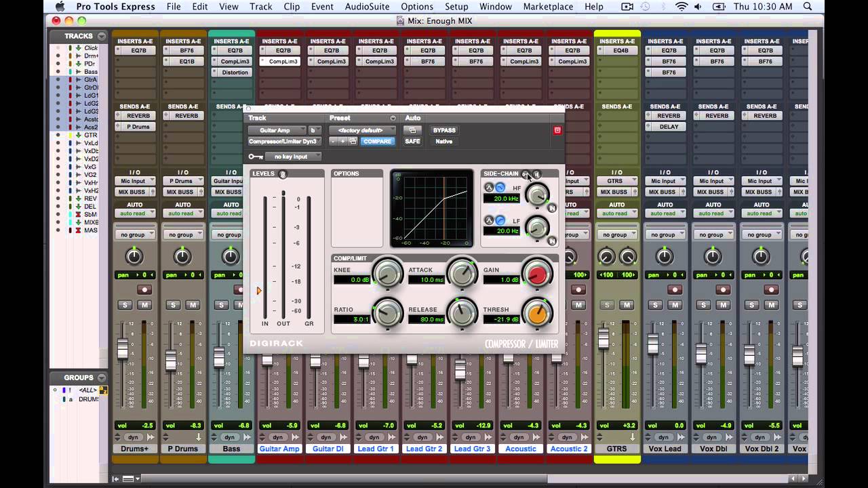Click the orange THRESH knob
The image size is (868, 488).
(536, 312)
